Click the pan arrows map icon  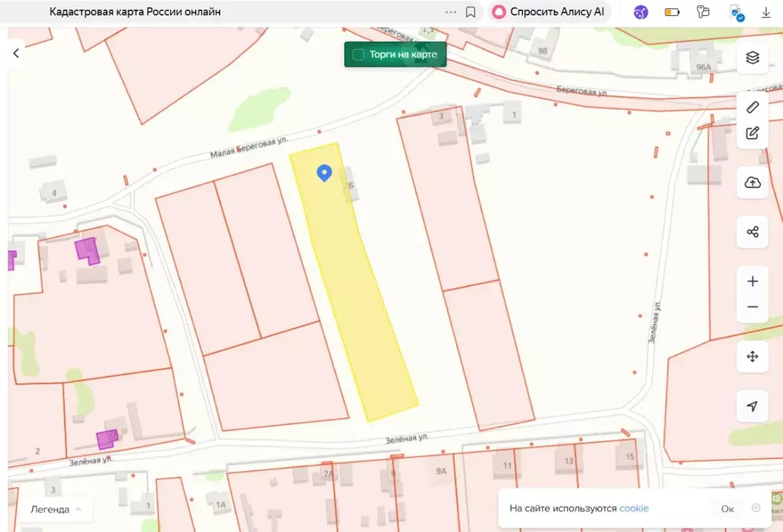tap(752, 357)
